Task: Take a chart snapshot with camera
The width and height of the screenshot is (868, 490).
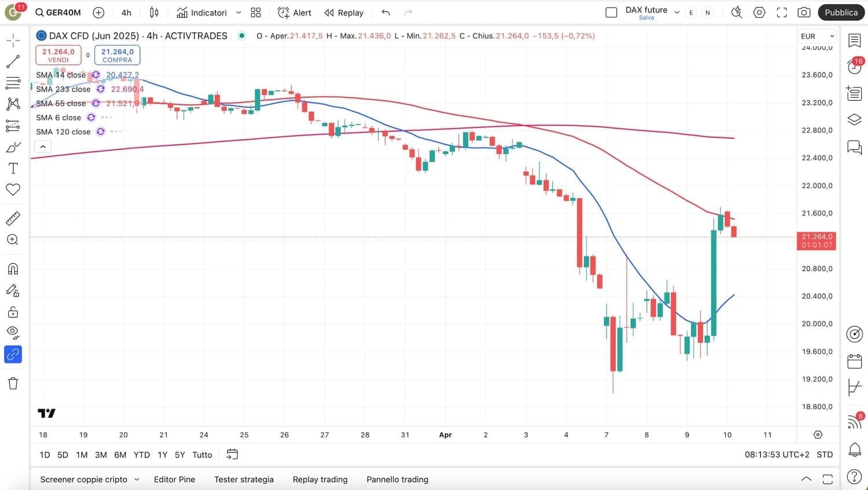Action: (804, 13)
